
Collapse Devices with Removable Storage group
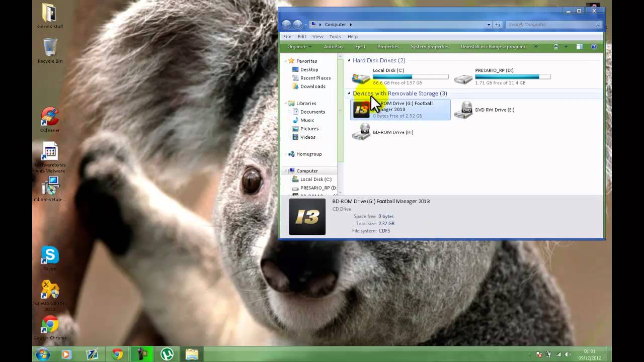(x=349, y=94)
